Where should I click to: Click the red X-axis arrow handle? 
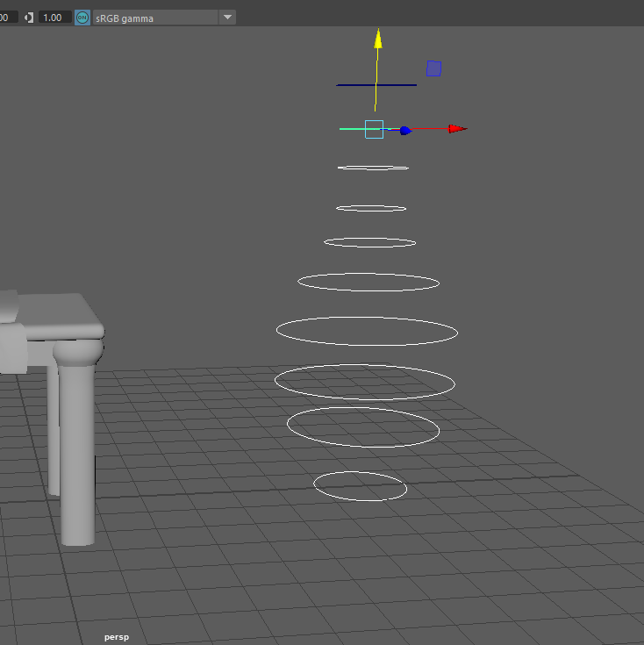tap(457, 129)
